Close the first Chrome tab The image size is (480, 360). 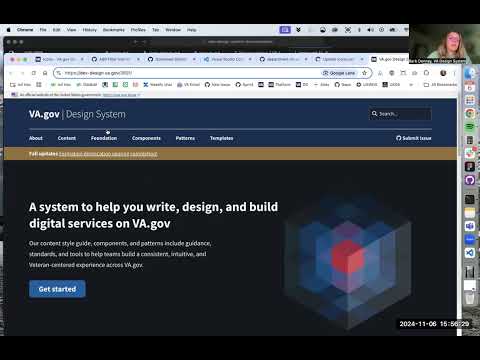(82, 59)
